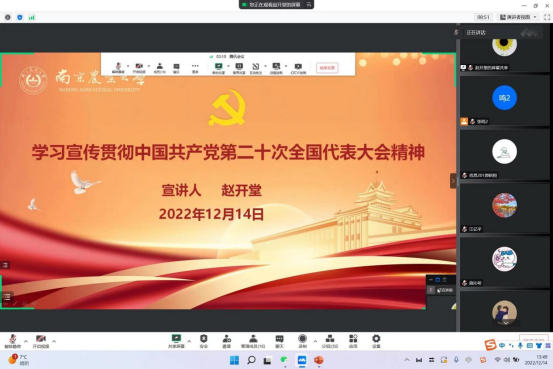Open the Share Screen tool
This screenshot has height=369, width=553.
click(176, 341)
